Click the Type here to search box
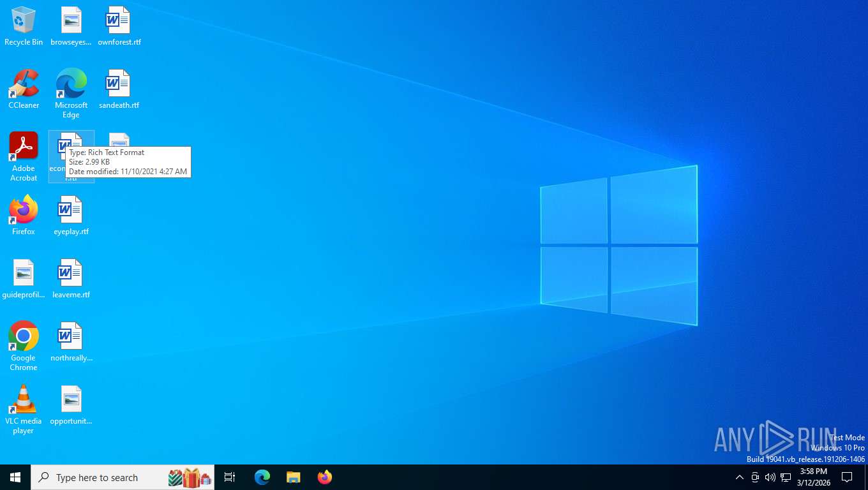Screen dimensions: 868x490 (x=123, y=477)
